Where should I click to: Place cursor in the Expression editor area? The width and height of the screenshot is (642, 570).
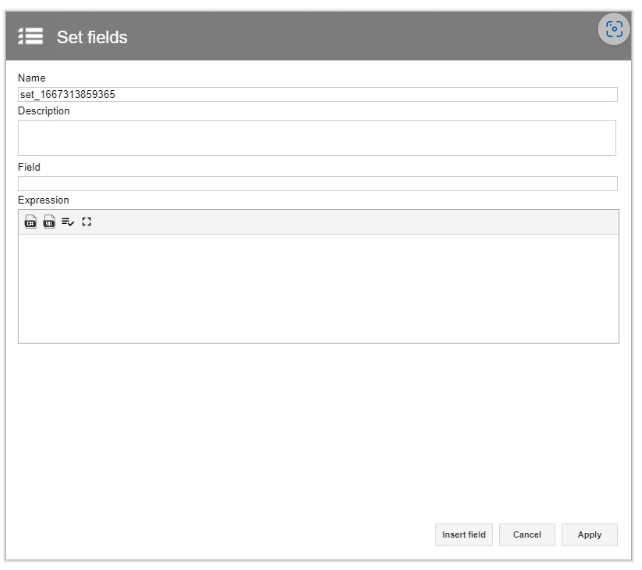319,289
